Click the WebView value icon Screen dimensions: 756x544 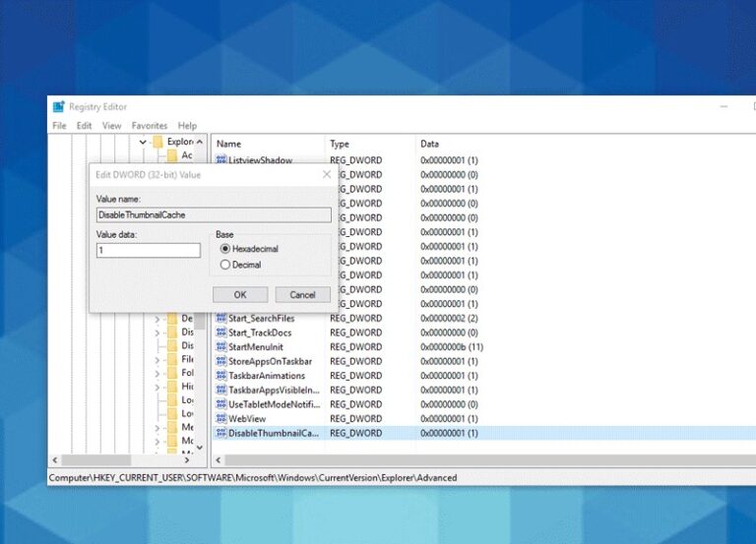(x=220, y=419)
